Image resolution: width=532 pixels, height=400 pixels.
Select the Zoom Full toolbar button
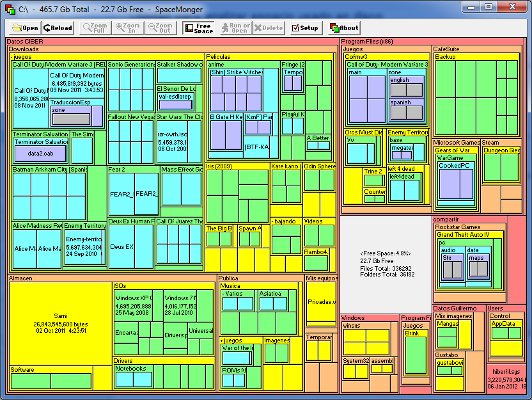pyautogui.click(x=95, y=28)
